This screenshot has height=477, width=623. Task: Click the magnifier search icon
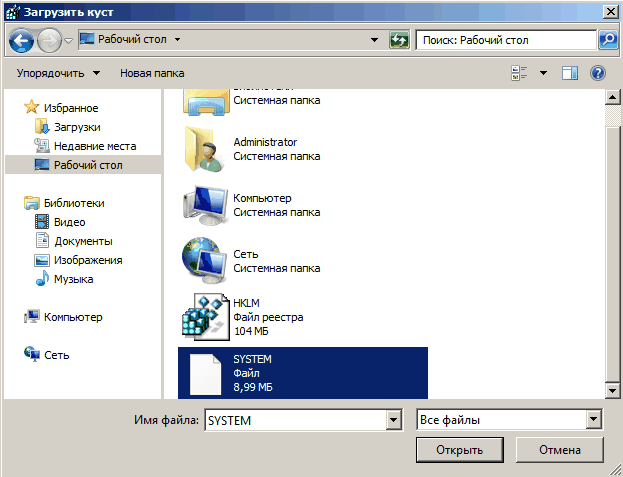click(608, 40)
